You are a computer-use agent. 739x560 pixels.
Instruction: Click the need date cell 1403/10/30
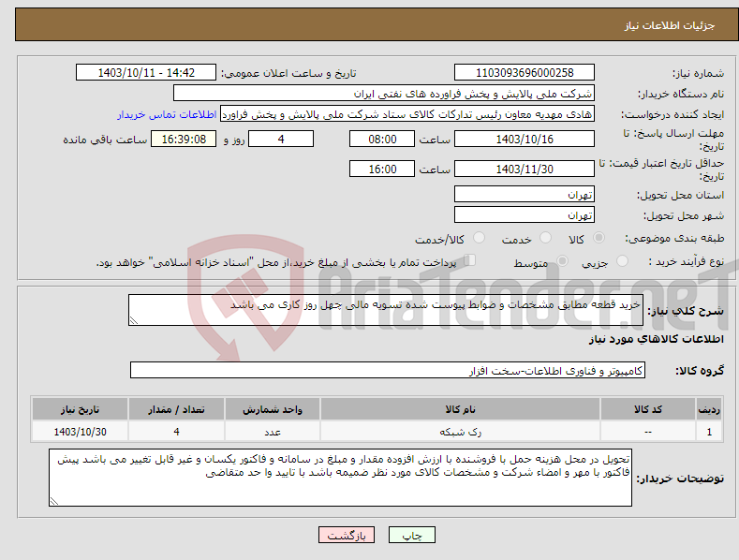coord(81,432)
